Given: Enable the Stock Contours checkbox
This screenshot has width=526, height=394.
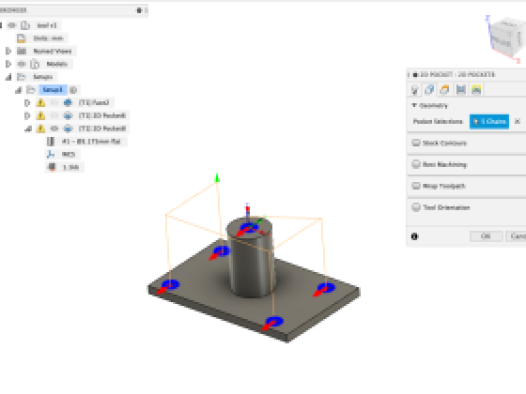Looking at the screenshot, I should 416,143.
